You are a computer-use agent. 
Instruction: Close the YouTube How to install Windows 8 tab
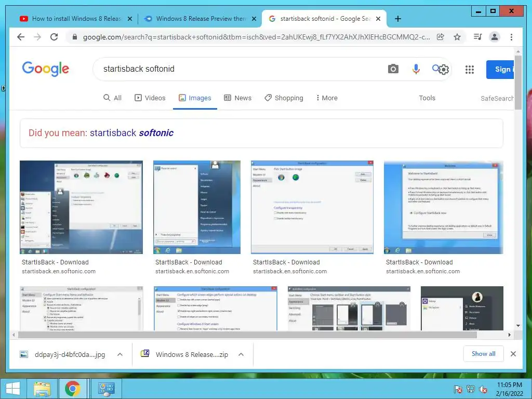tap(129, 19)
